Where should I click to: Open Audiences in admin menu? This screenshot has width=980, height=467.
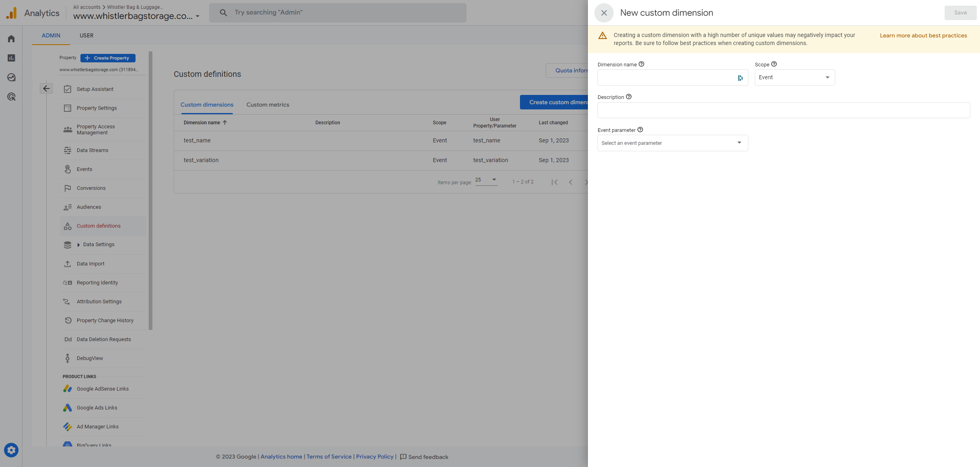tap(103, 207)
